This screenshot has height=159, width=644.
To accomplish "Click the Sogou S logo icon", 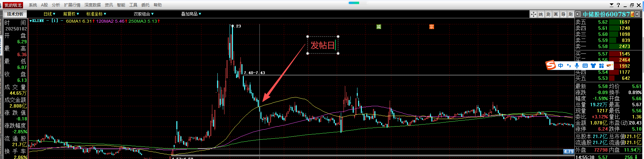I will click(x=551, y=65).
